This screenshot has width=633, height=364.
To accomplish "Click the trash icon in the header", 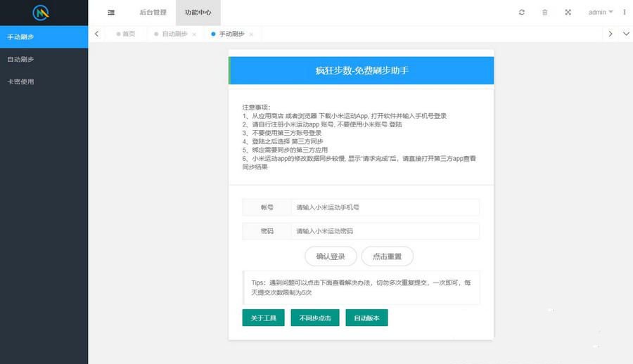I will [x=544, y=12].
